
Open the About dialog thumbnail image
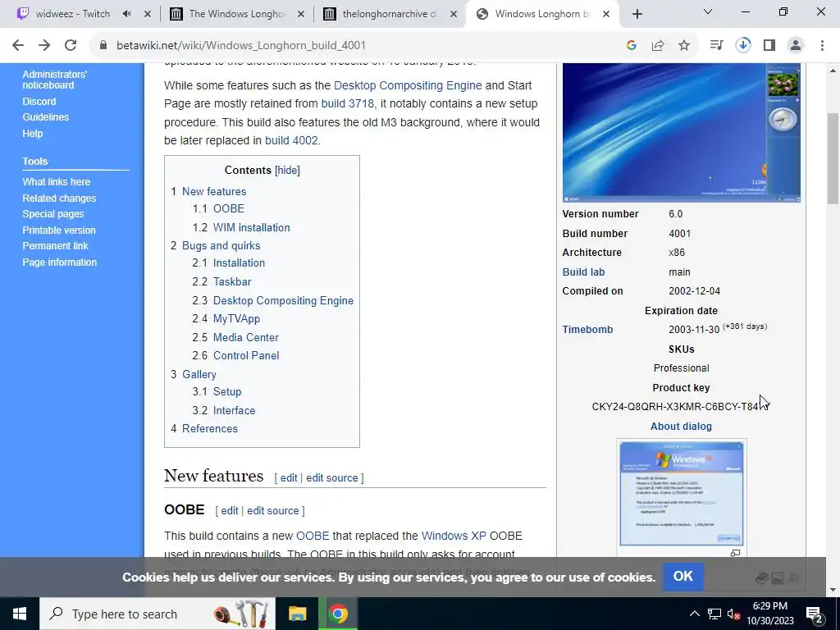pyautogui.click(x=682, y=493)
